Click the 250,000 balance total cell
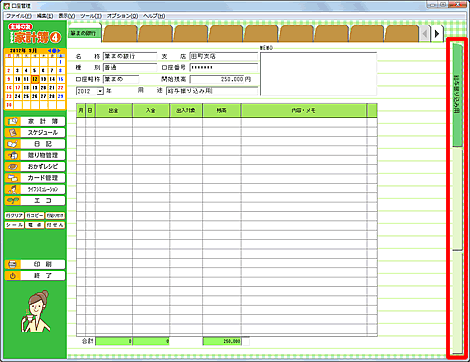470x362 pixels. 222,341
